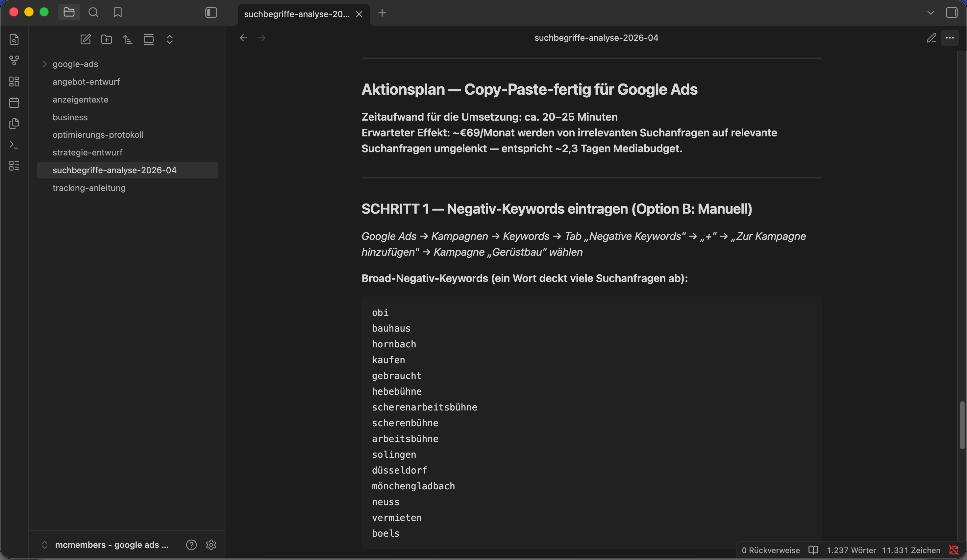Create a new note icon
This screenshot has width=967, height=560.
(86, 39)
